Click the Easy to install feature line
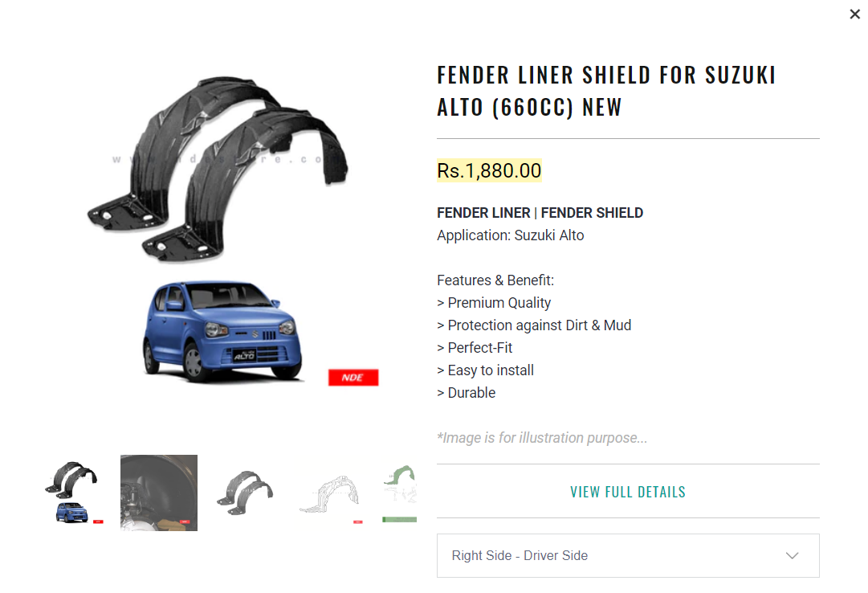This screenshot has height=593, width=868. click(486, 370)
